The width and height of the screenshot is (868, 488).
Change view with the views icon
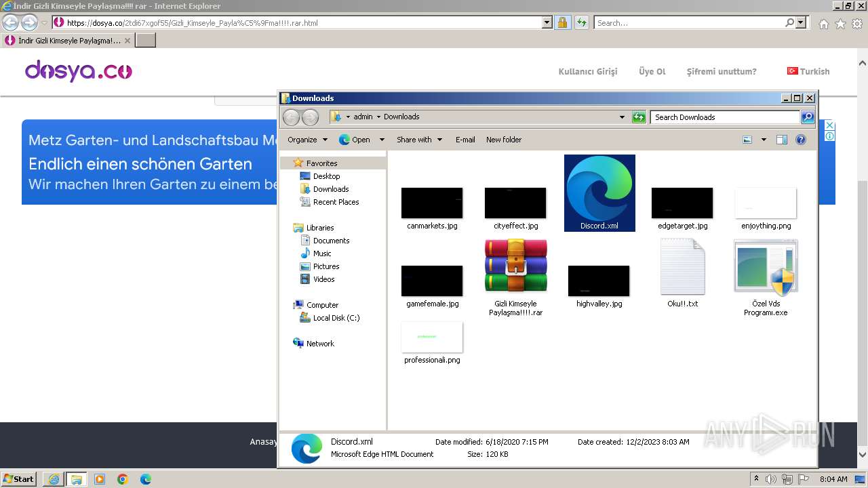[x=747, y=140]
